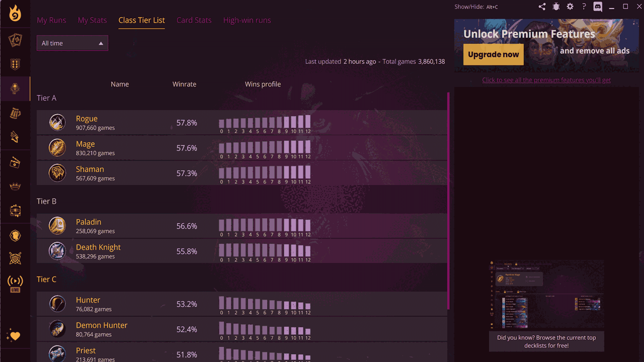Expand the All time period dropdown

point(72,43)
